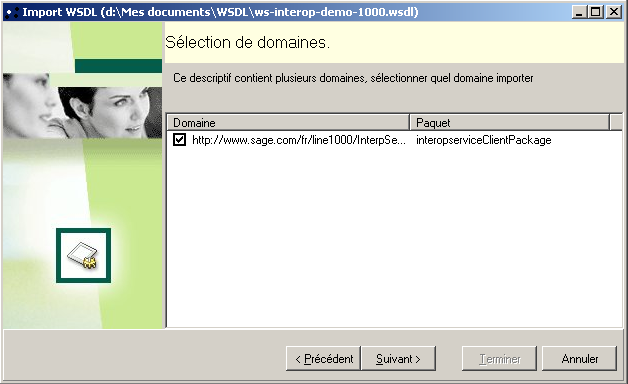This screenshot has height=384, width=628.
Task: Maximize the Import WSDL window
Action: [x=596, y=12]
